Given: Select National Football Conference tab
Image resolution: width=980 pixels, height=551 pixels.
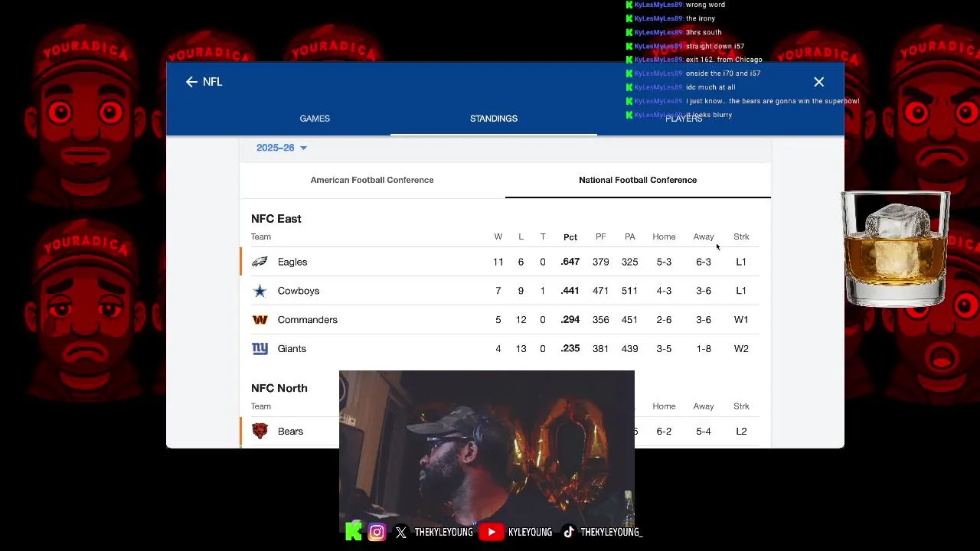Looking at the screenshot, I should coord(638,180).
